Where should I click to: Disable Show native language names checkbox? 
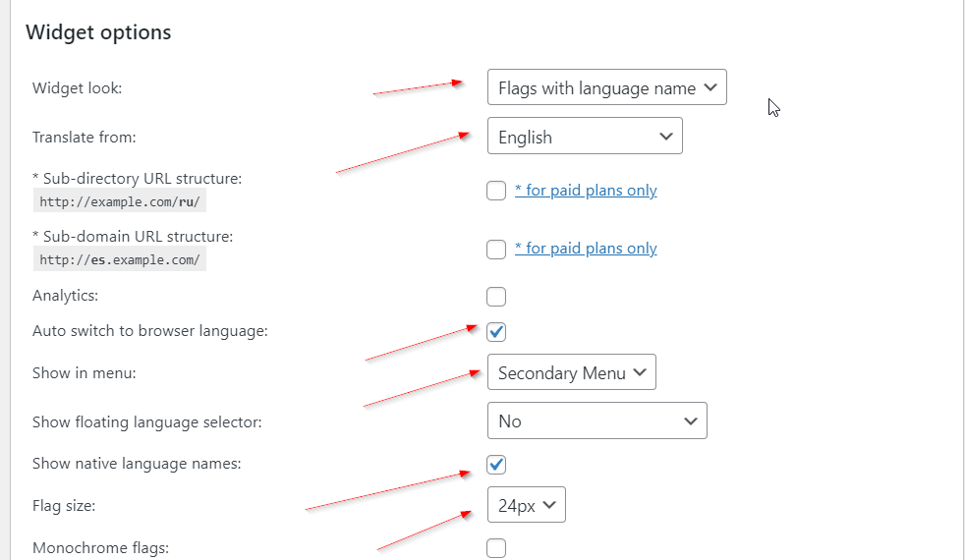496,464
